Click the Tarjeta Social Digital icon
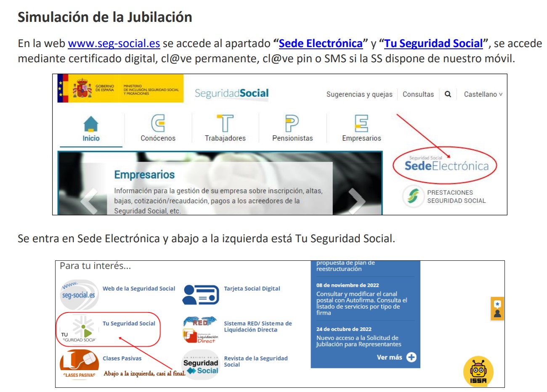The width and height of the screenshot is (547, 392). [201, 294]
